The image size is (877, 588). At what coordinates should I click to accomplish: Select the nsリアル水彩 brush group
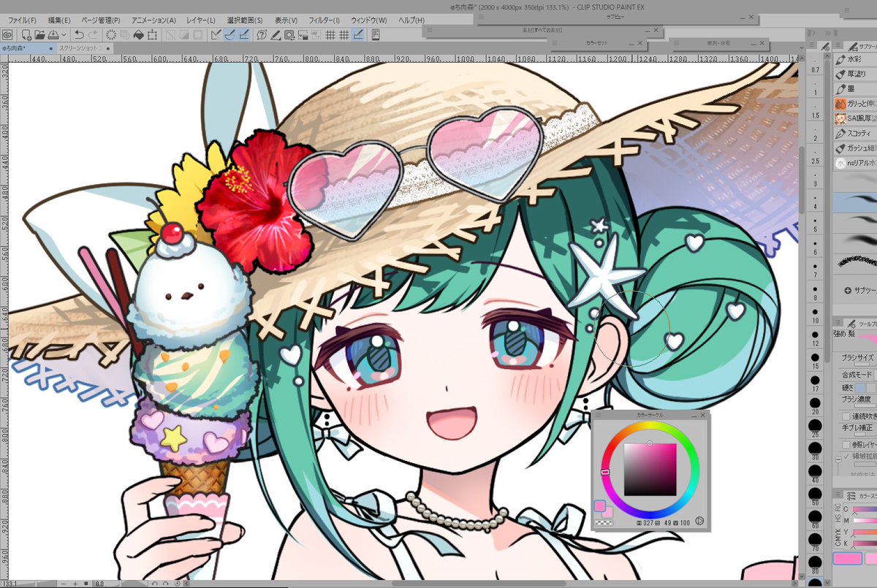tap(855, 163)
